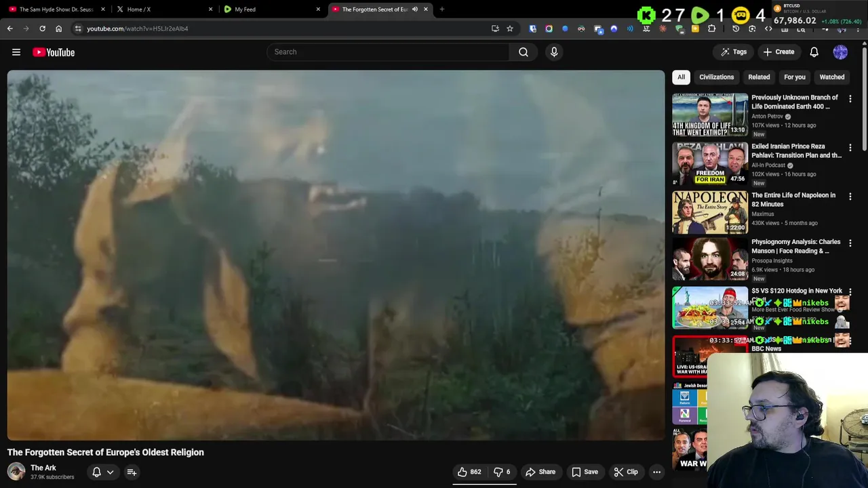Select the Civilizations filter chip
Viewport: 868px width, 488px height.
click(x=717, y=77)
